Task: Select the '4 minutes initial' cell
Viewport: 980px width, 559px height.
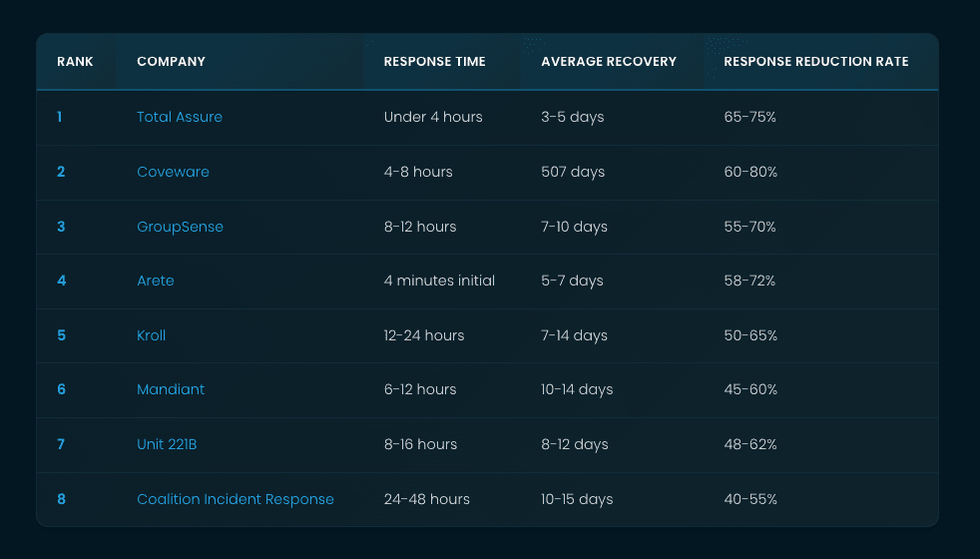Action: (x=439, y=280)
